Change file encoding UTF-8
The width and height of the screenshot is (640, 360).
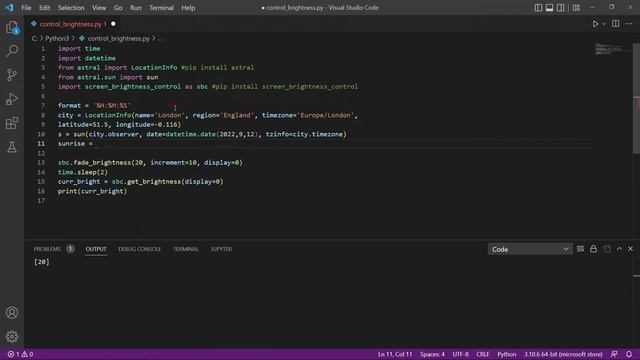pyautogui.click(x=460, y=354)
